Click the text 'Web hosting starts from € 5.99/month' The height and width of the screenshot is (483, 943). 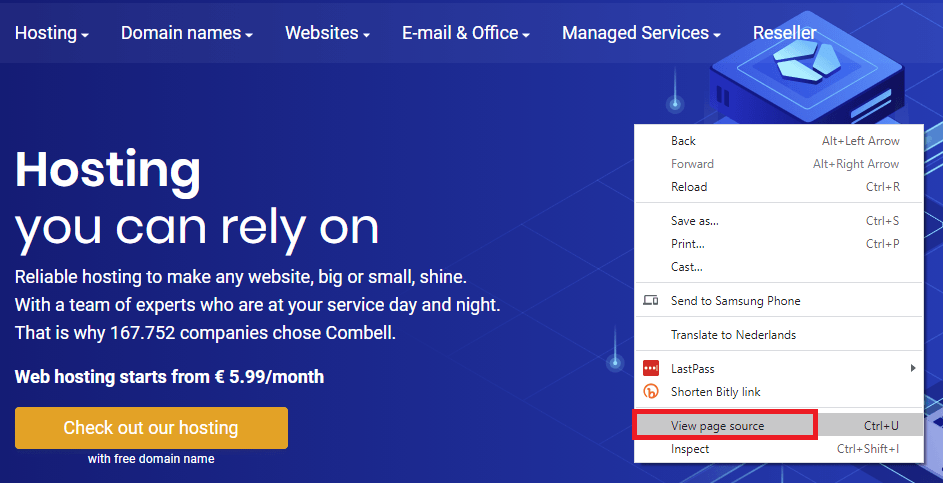pyautogui.click(x=170, y=377)
